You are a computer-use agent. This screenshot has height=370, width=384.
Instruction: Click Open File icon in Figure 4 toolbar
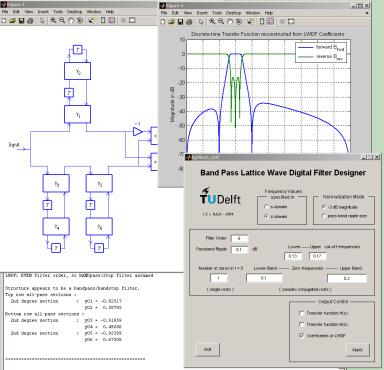click(x=172, y=22)
